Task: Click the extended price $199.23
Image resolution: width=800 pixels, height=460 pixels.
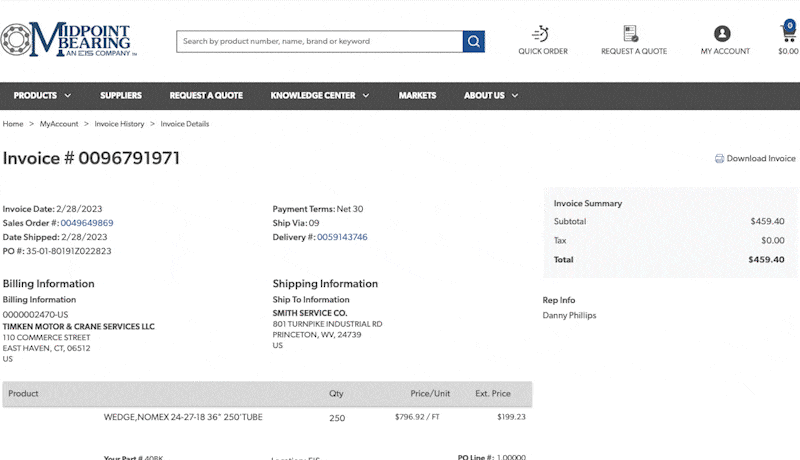Action: pos(511,417)
